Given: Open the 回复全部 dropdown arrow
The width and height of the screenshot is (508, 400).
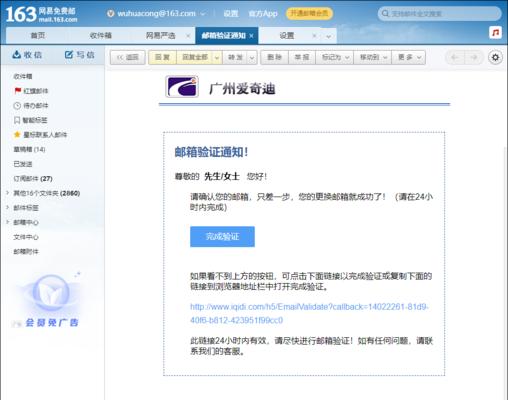Looking at the screenshot, I should point(217,58).
